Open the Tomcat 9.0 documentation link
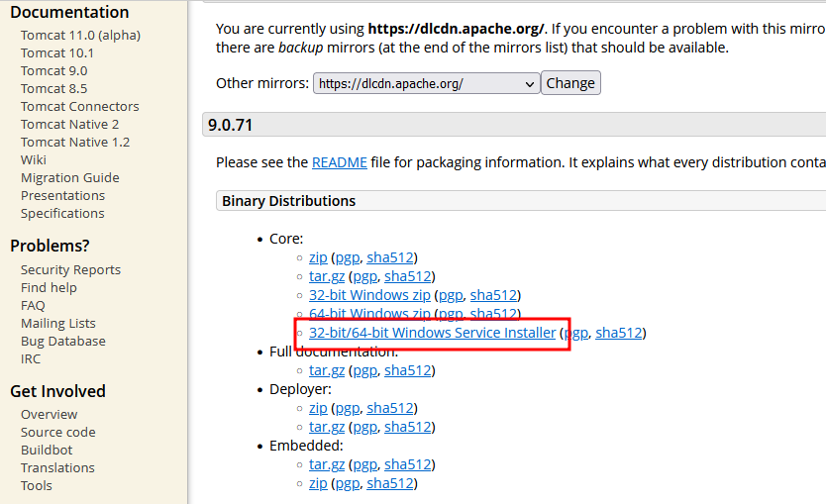This screenshot has width=826, height=504. click(54, 71)
